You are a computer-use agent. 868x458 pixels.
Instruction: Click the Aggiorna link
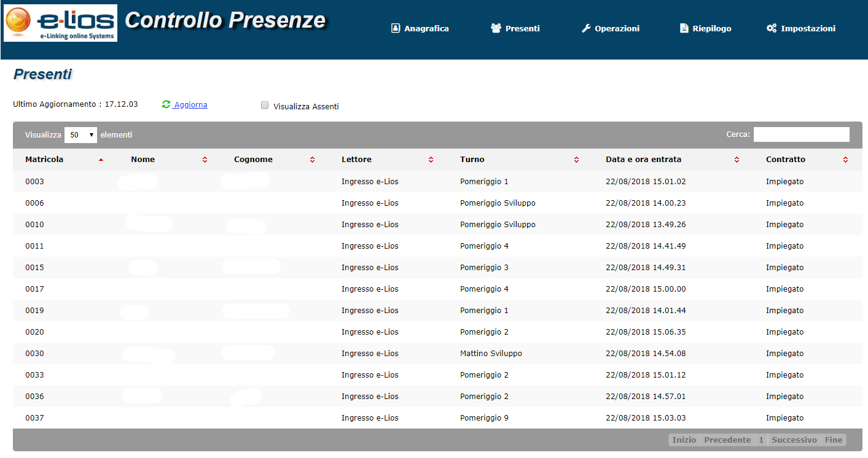click(190, 105)
